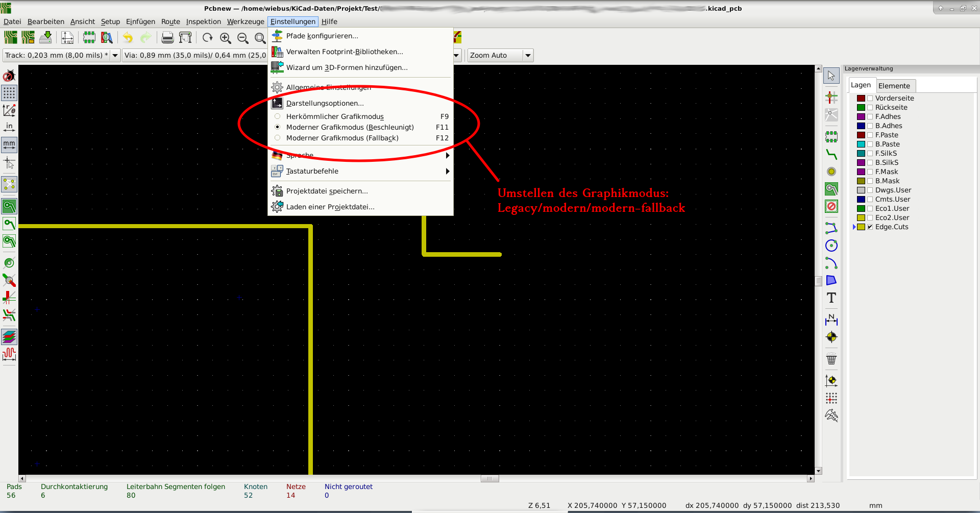This screenshot has height=513, width=980.
Task: Choose Verwalten Footprint-Bibliotheken entry
Action: 360,52
